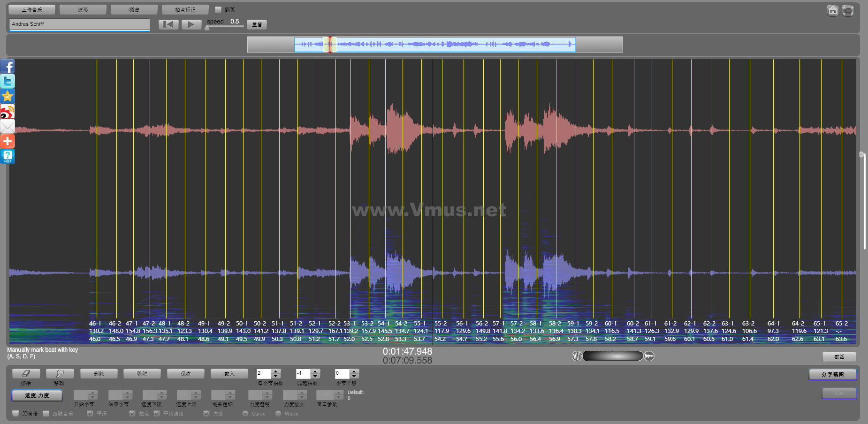Select the move (移动) tool
The image size is (868, 424).
pos(60,374)
